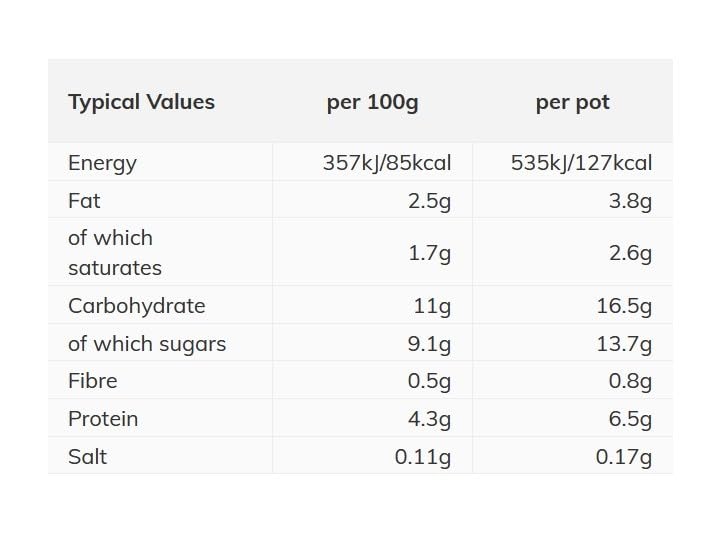Select the 0.17g salt per pot value
720x550 pixels.
624,457
